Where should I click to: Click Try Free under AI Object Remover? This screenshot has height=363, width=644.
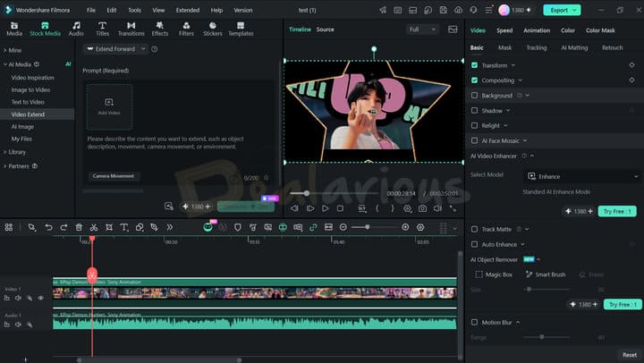click(623, 304)
